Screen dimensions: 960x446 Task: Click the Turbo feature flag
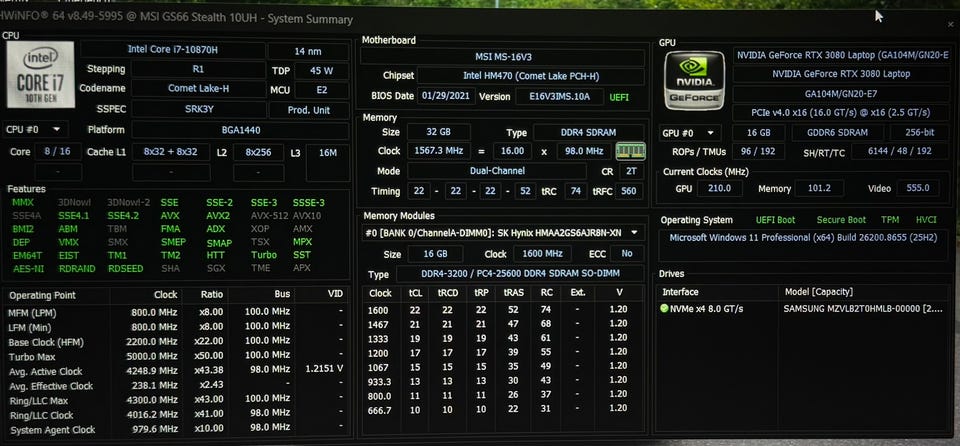point(263,255)
